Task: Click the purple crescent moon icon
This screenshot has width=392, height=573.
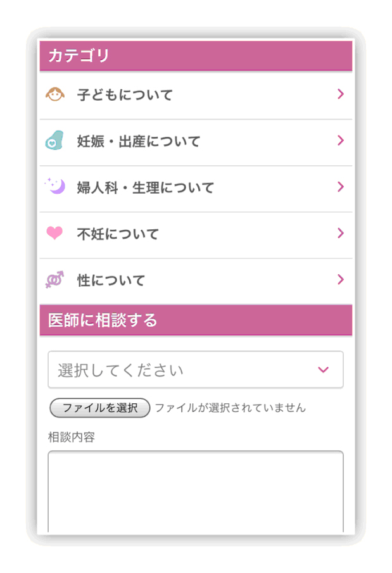Action: click(x=55, y=187)
